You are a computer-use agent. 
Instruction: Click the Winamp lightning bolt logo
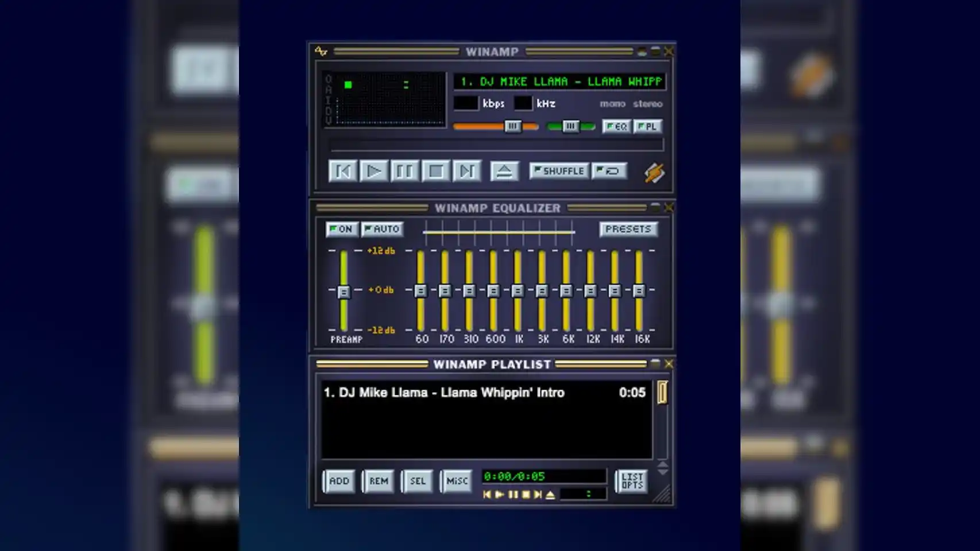click(x=654, y=170)
